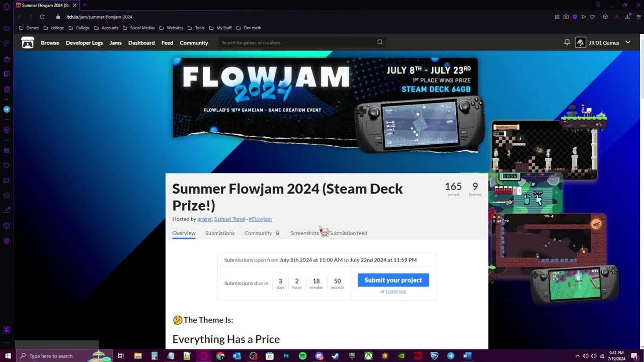Screen dimensions: 644x362
Task: Open the Accounts bookmarks folder
Action: [106, 28]
